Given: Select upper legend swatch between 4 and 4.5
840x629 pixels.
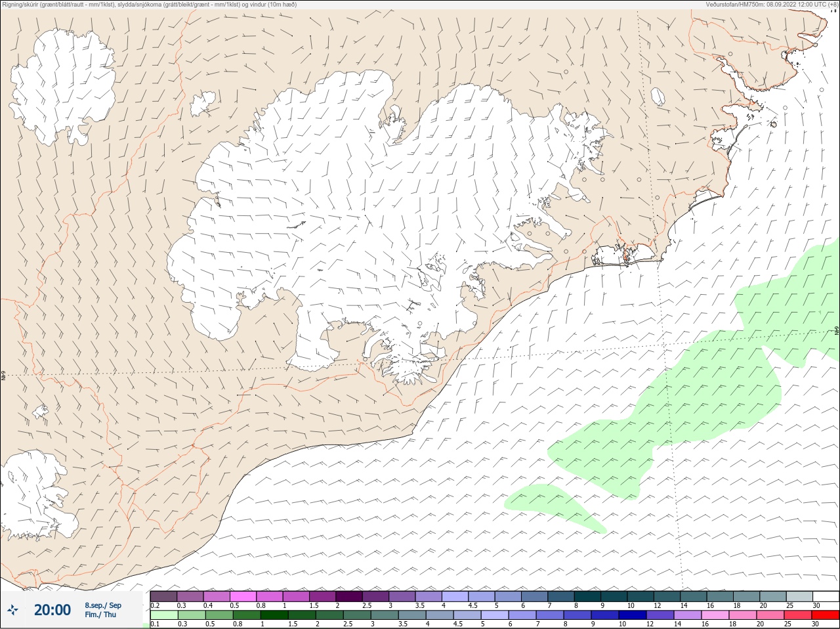Looking at the screenshot, I should [x=455, y=596].
